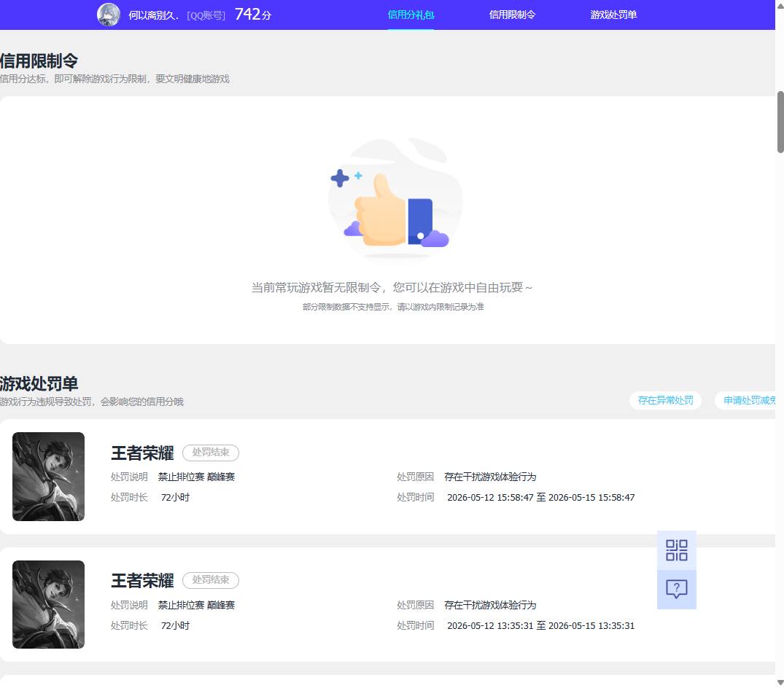Switch to the 游戏处罚单 tab

click(x=613, y=15)
